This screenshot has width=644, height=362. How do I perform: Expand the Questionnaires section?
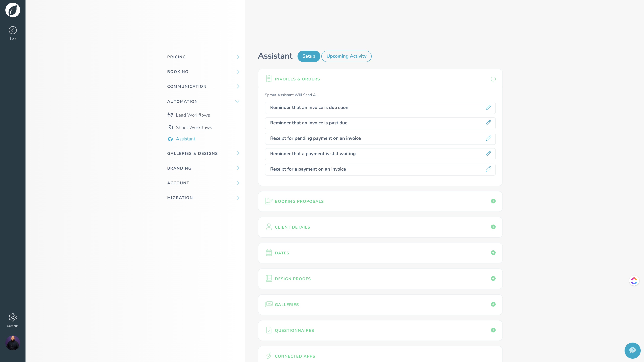coord(493,330)
